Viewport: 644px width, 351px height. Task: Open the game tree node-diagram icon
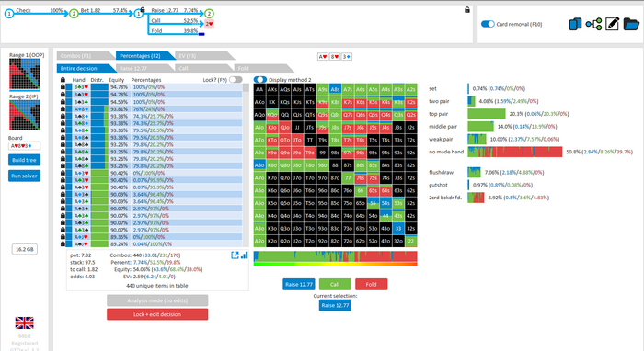point(593,24)
